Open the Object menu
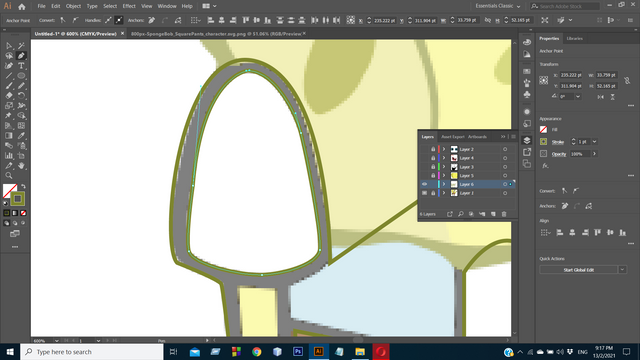 pos(73,6)
